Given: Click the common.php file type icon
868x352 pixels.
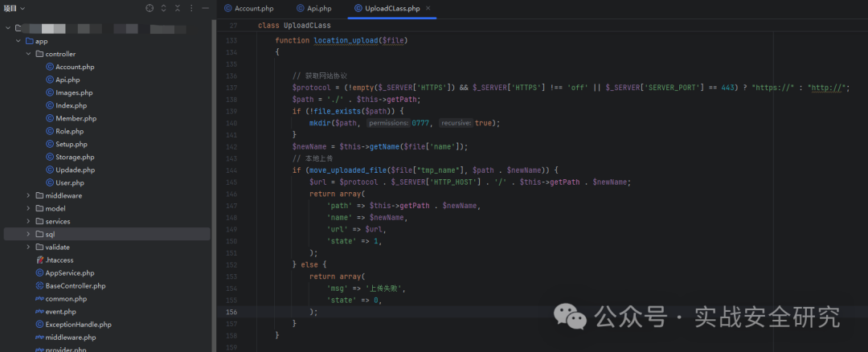Looking at the screenshot, I should [x=39, y=299].
